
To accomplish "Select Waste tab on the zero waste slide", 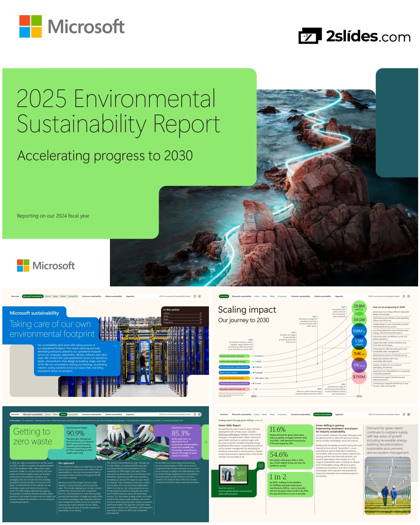I will [x=63, y=415].
